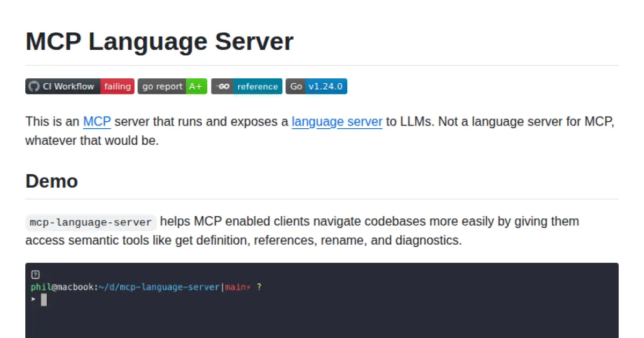Viewport: 644px width, 338px height.
Task: Open the MCP hyperlink
Action: [x=97, y=121]
